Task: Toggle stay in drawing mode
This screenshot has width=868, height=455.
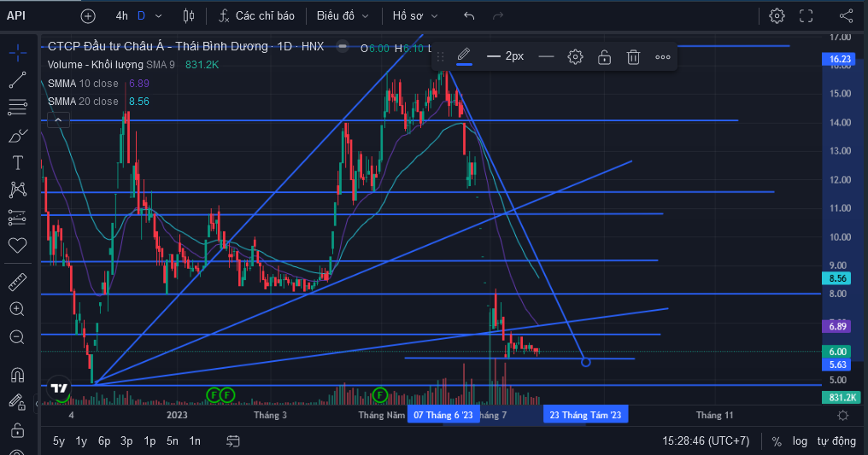Action: pos(18,402)
